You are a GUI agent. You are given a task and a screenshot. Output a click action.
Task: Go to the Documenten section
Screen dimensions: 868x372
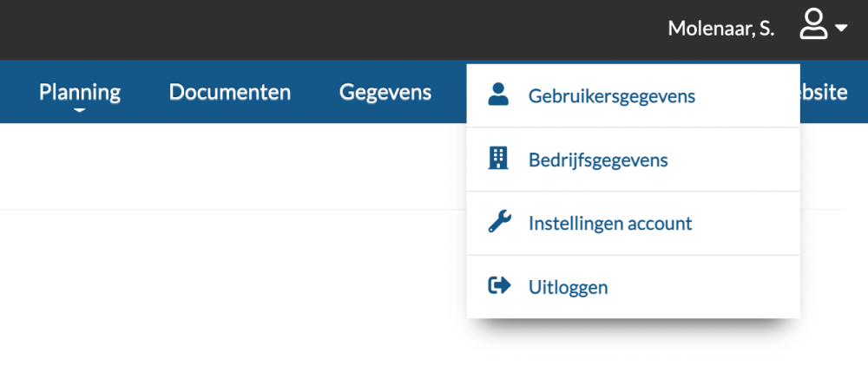(230, 92)
